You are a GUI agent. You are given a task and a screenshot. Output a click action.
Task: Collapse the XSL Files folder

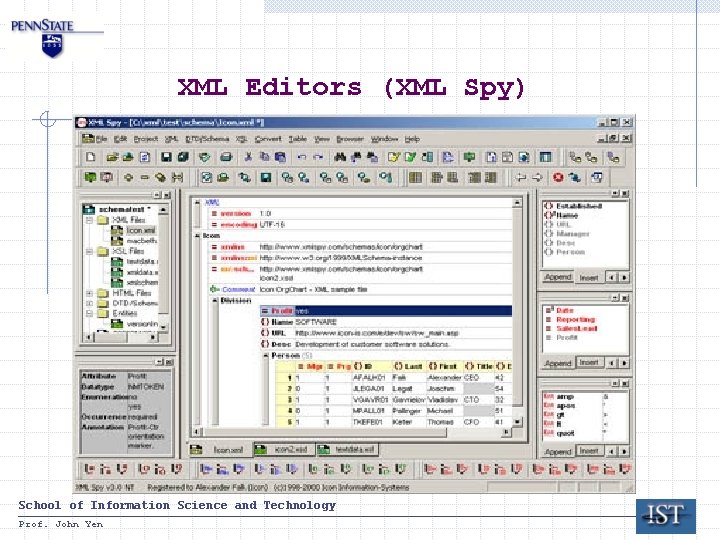[90, 251]
